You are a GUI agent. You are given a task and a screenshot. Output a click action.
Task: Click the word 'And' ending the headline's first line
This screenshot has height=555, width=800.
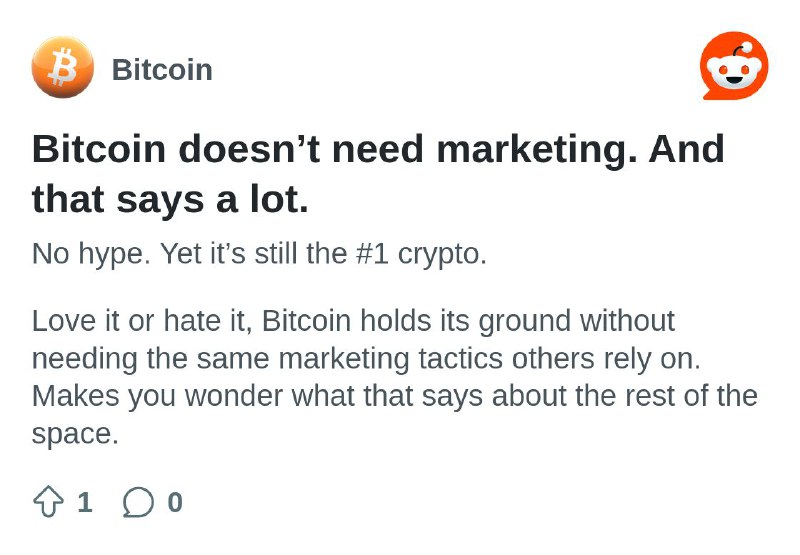pyautogui.click(x=686, y=148)
